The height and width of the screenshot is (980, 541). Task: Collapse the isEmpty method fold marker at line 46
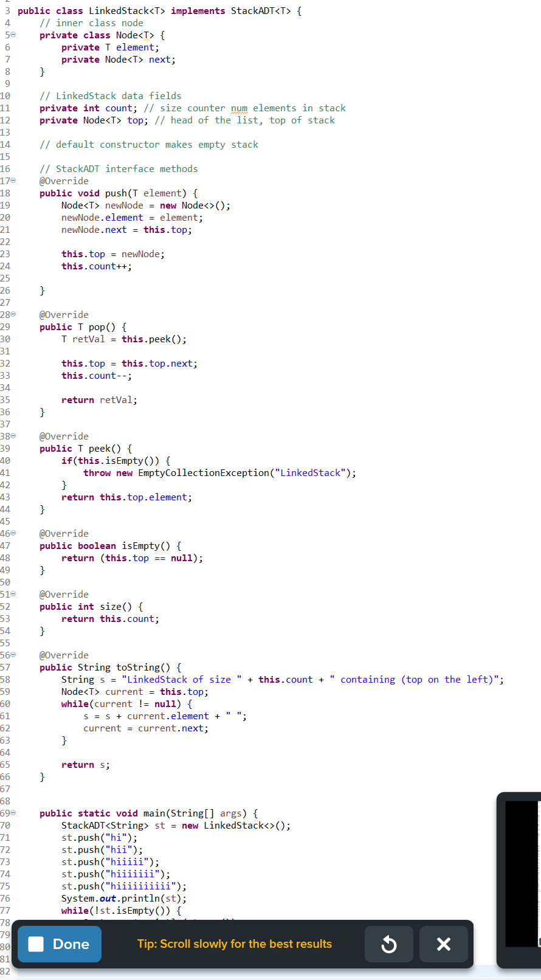click(13, 534)
